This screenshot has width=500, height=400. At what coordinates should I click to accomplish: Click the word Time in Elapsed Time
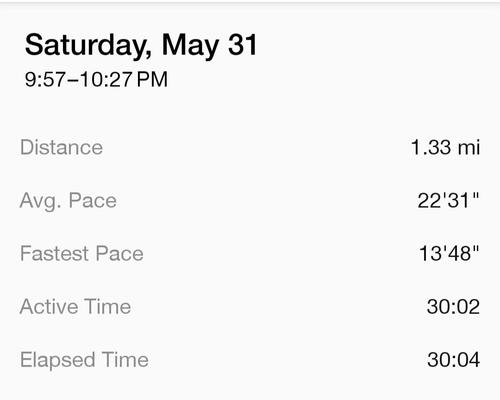(x=125, y=360)
